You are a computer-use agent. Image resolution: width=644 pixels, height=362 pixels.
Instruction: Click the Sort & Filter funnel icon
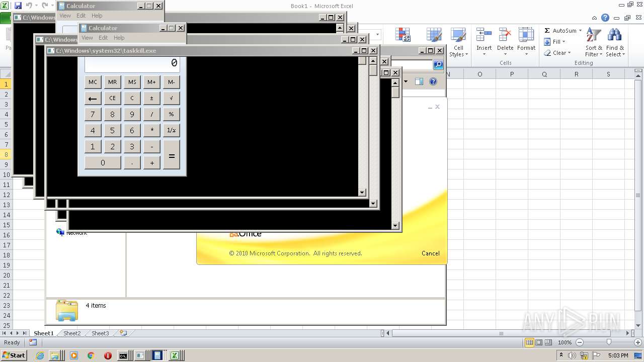(x=594, y=35)
